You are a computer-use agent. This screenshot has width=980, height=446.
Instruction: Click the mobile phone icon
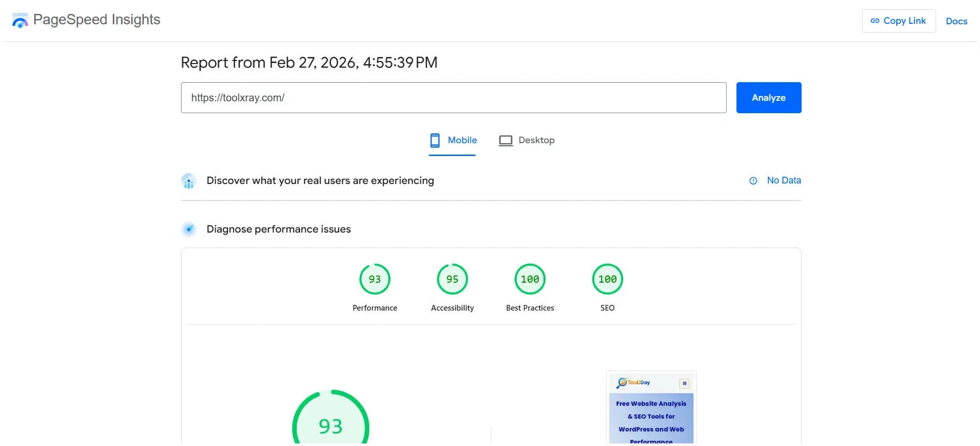(x=435, y=141)
